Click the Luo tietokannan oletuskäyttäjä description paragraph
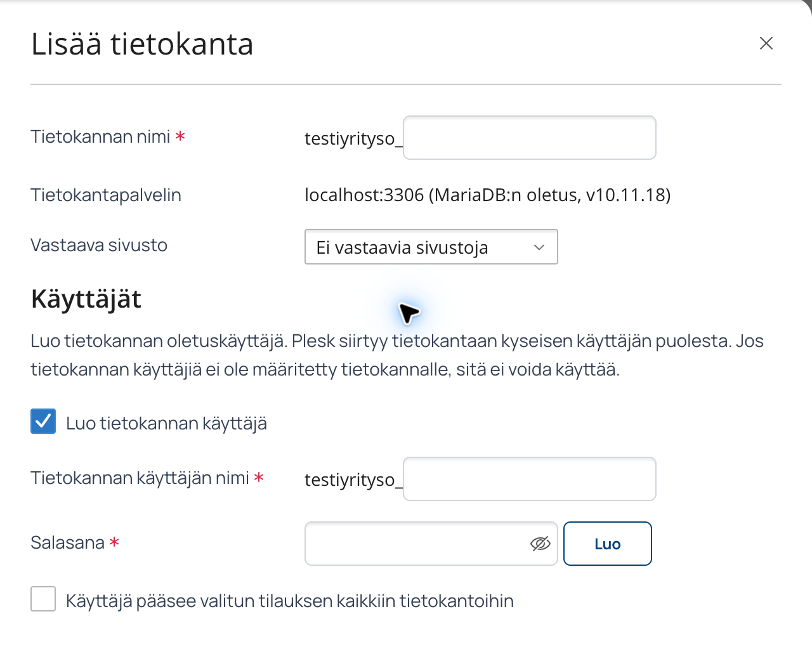Viewport: 812px width, 647px height. click(397, 355)
